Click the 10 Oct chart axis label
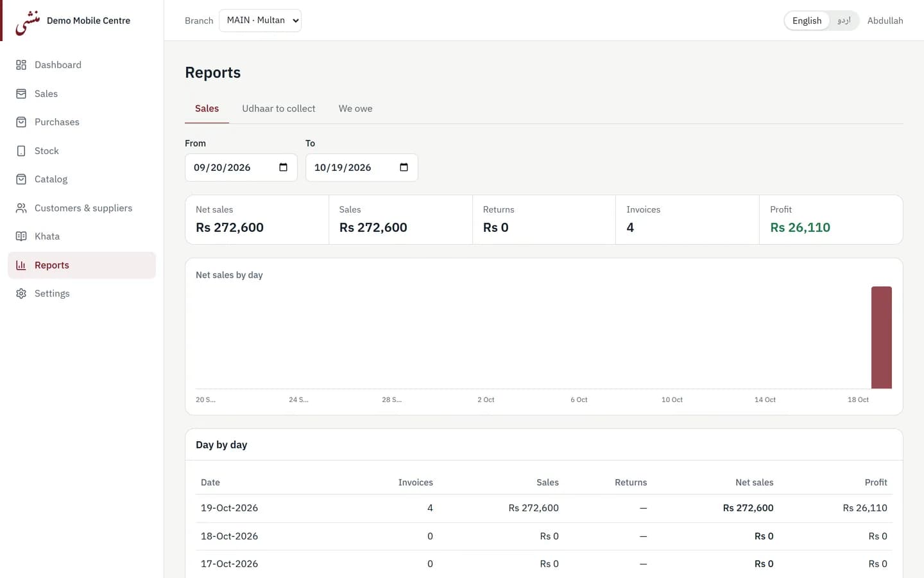Viewport: 924px width, 578px height. (x=672, y=399)
